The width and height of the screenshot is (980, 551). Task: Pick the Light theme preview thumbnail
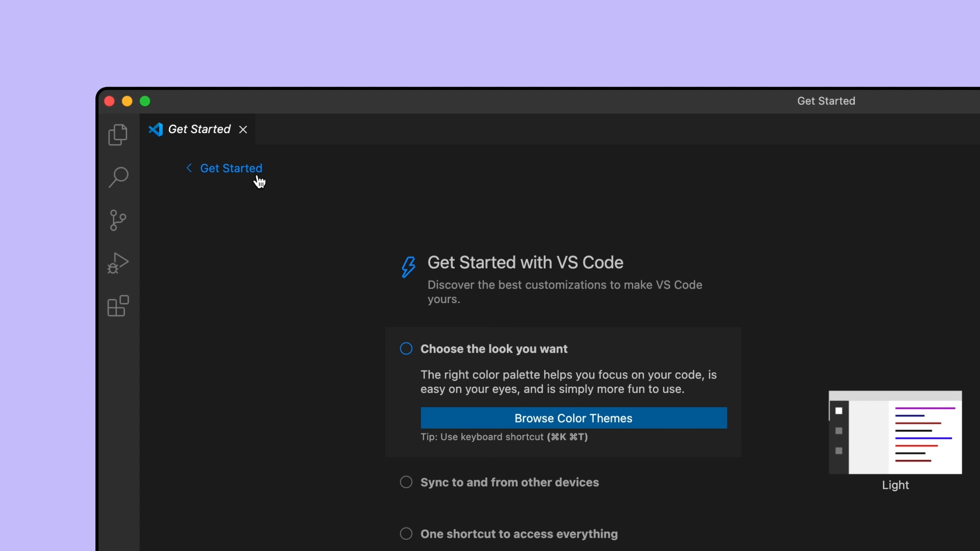(x=895, y=433)
